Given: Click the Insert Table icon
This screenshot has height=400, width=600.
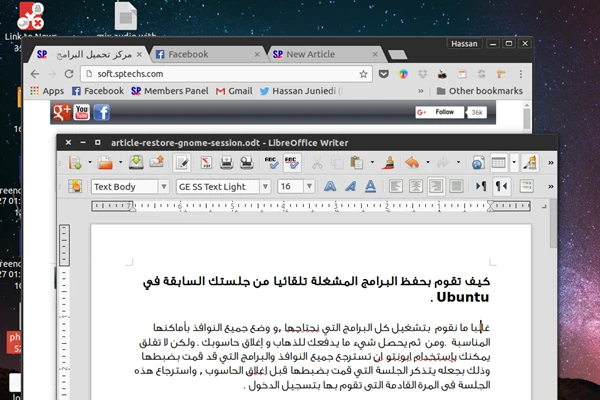Looking at the screenshot, I should [x=499, y=163].
